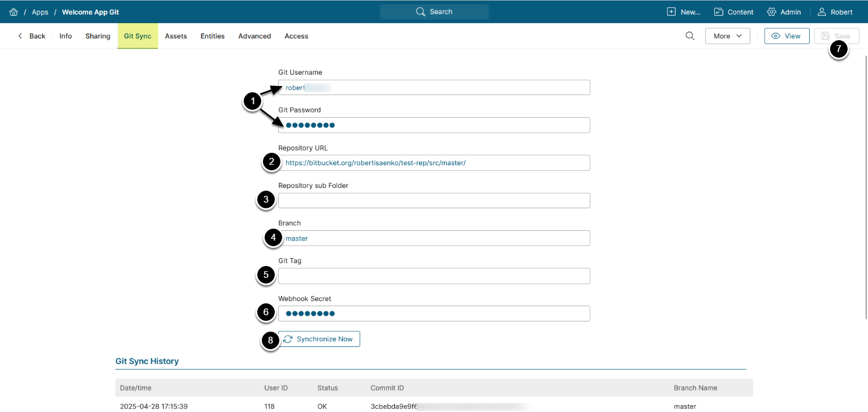Select the Git Sync tab
Image resolution: width=868 pixels, height=412 pixels.
[137, 36]
